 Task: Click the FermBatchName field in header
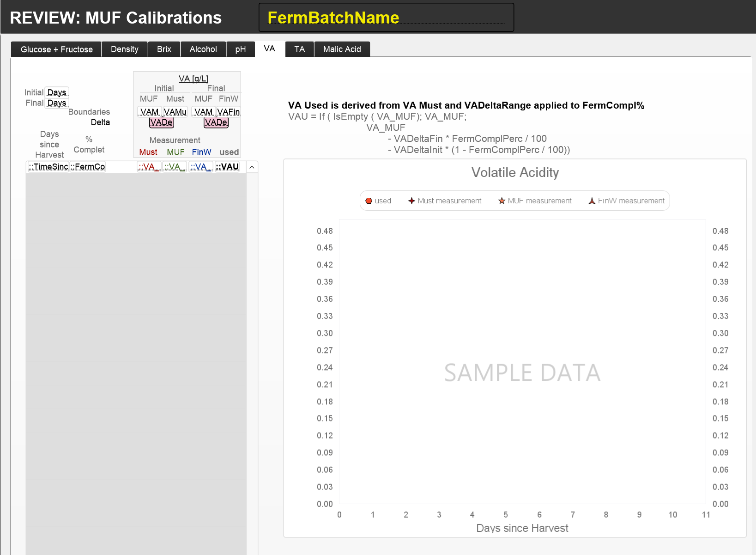386,18
